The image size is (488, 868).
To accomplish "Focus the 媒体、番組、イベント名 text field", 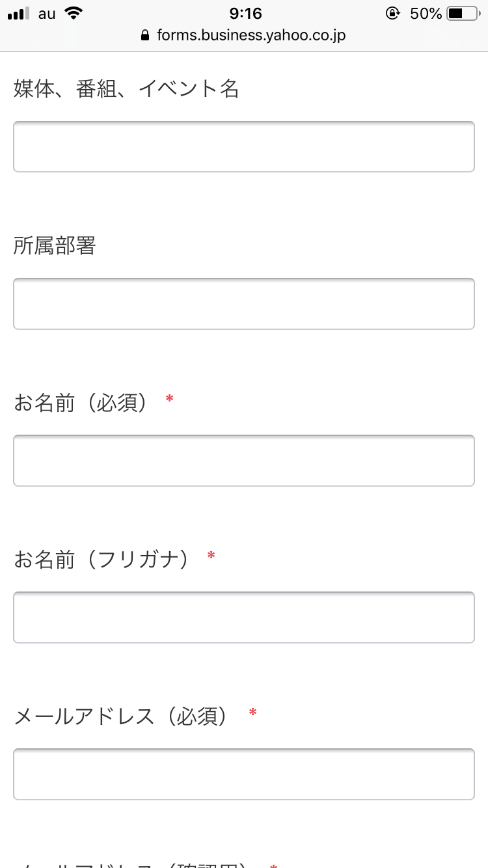I will [244, 146].
